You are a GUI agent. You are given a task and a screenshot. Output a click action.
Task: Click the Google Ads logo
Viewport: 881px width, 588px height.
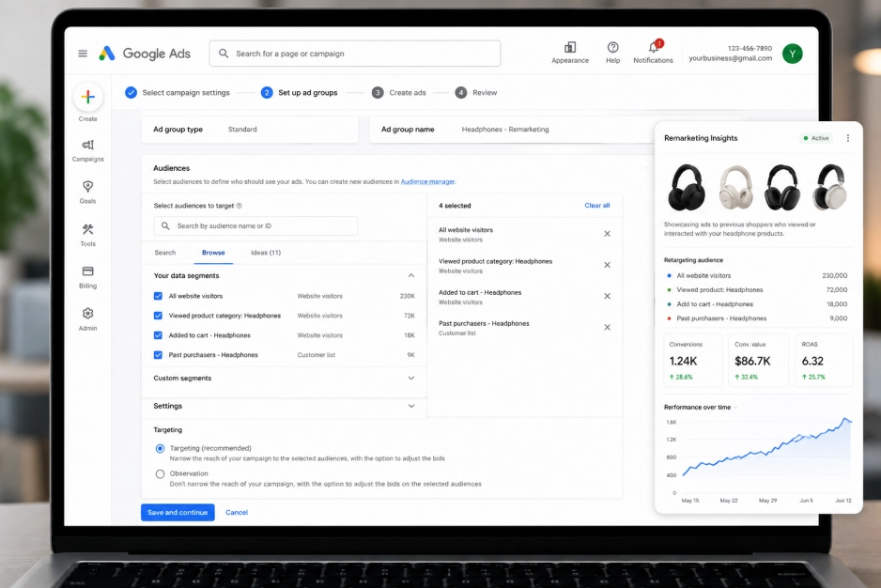[x=145, y=54]
